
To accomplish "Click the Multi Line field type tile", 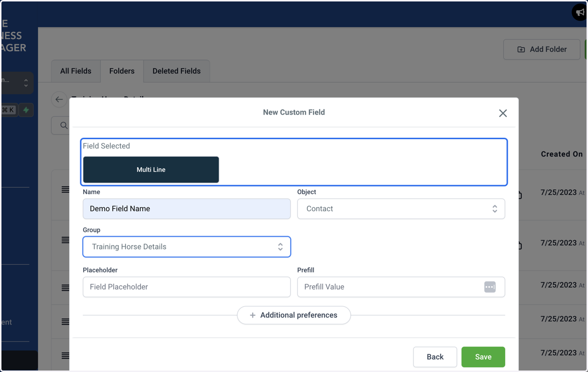I will (x=151, y=170).
